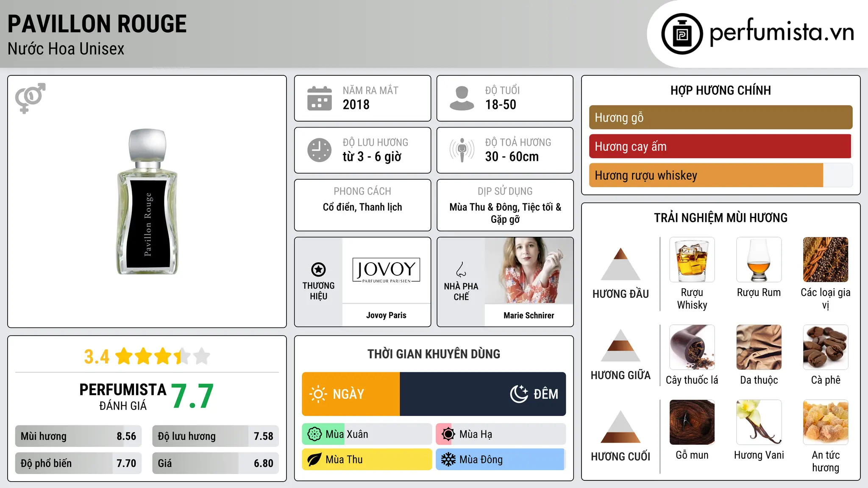The image size is (868, 488).
Task: Click the Mùi hương 8.56 score bar
Action: 78,436
